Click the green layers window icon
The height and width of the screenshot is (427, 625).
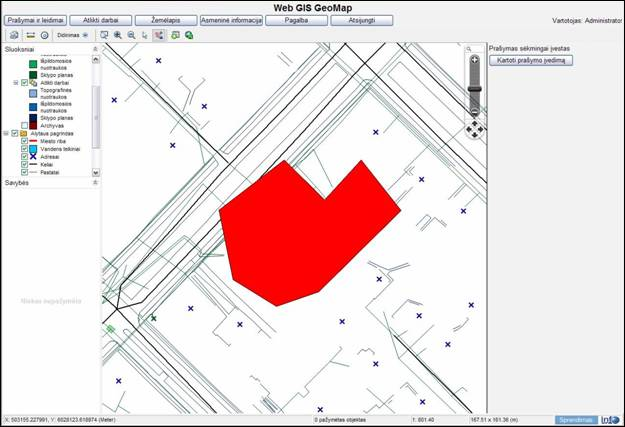175,35
